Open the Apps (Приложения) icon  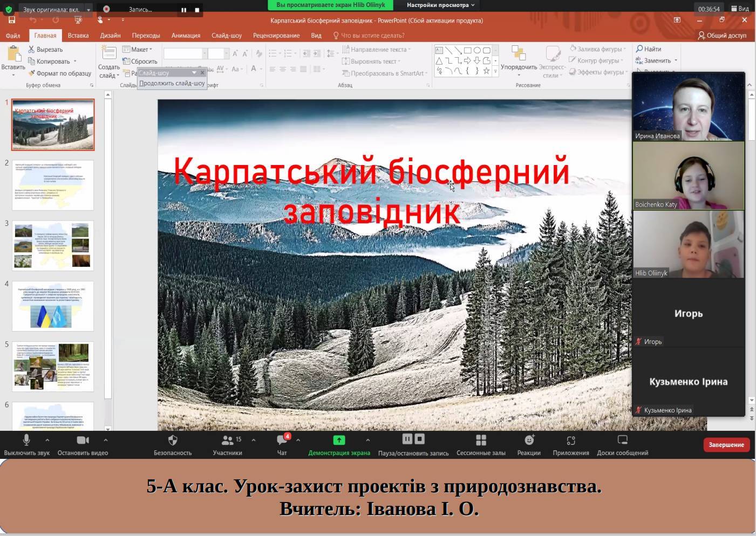[x=570, y=441]
